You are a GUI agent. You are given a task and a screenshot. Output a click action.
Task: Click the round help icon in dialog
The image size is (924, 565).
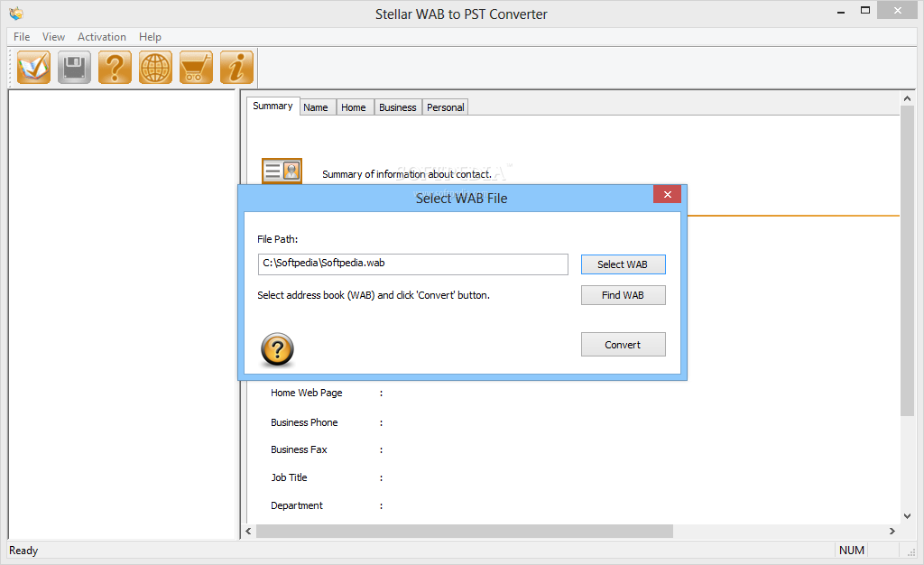click(277, 349)
